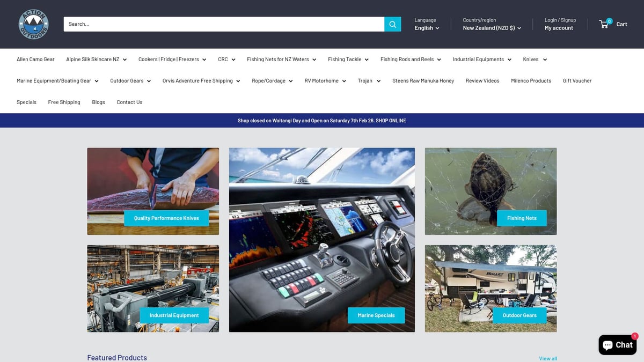Open the Language English dropdown
This screenshot has height=362, width=644.
click(427, 28)
